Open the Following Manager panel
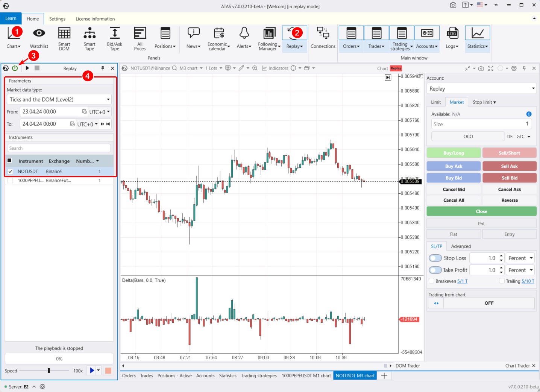Image resolution: width=540 pixels, height=392 pixels. tap(268, 38)
